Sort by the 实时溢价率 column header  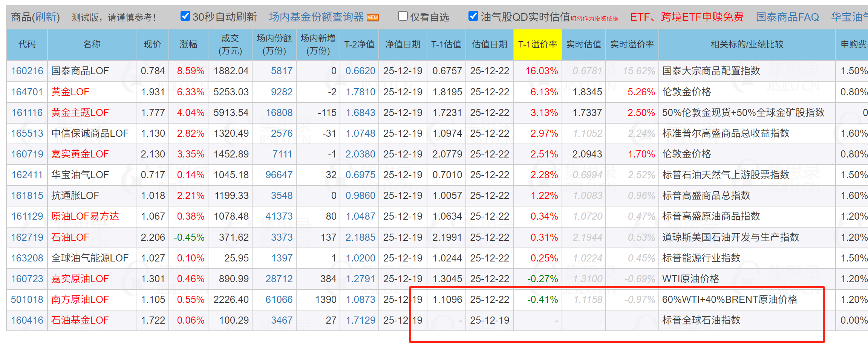pos(632,44)
